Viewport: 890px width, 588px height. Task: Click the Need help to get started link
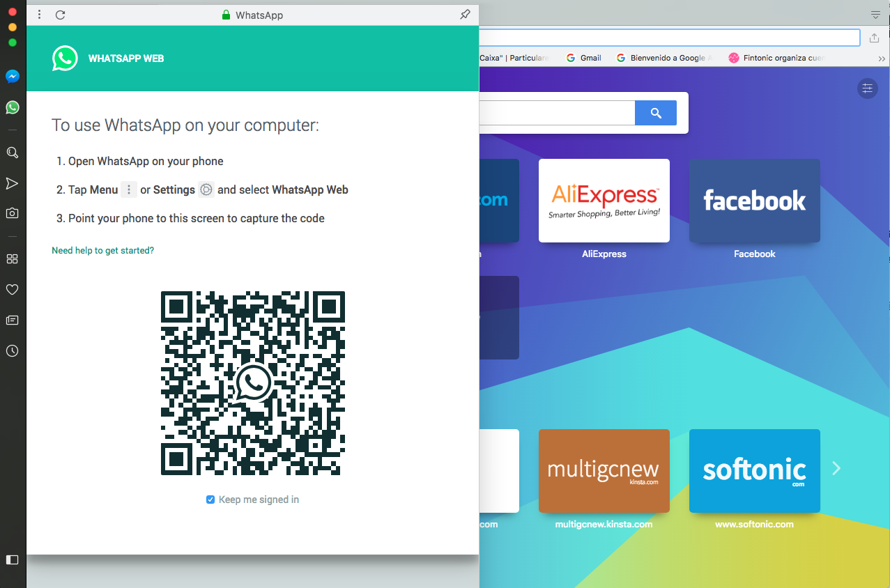tap(102, 250)
